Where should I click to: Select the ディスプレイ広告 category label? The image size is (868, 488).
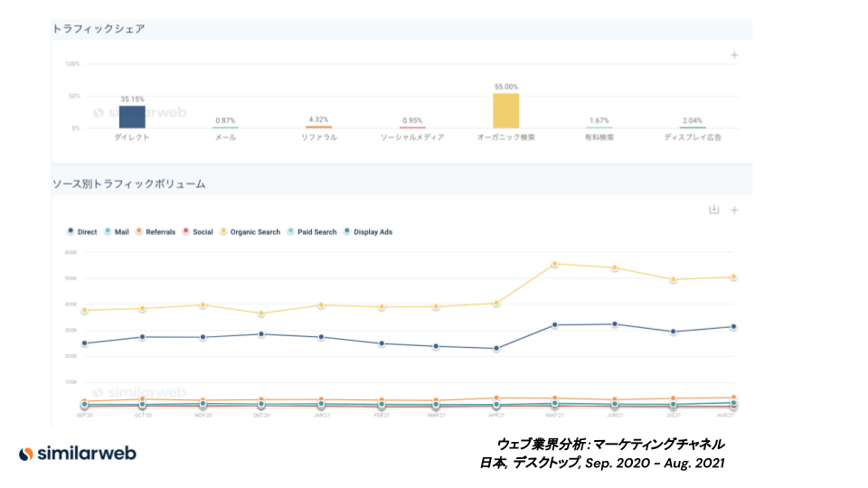pos(693,137)
